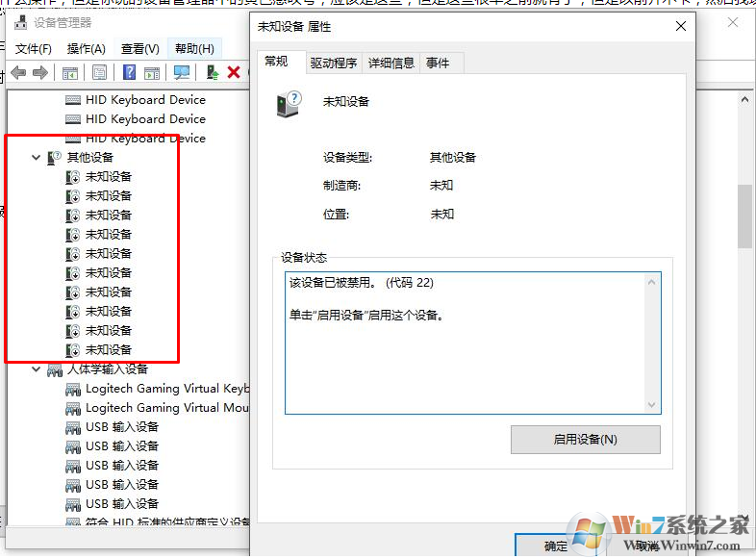Image resolution: width=756 pixels, height=559 pixels.
Task: Open the 查看(V) menu
Action: 139,49
